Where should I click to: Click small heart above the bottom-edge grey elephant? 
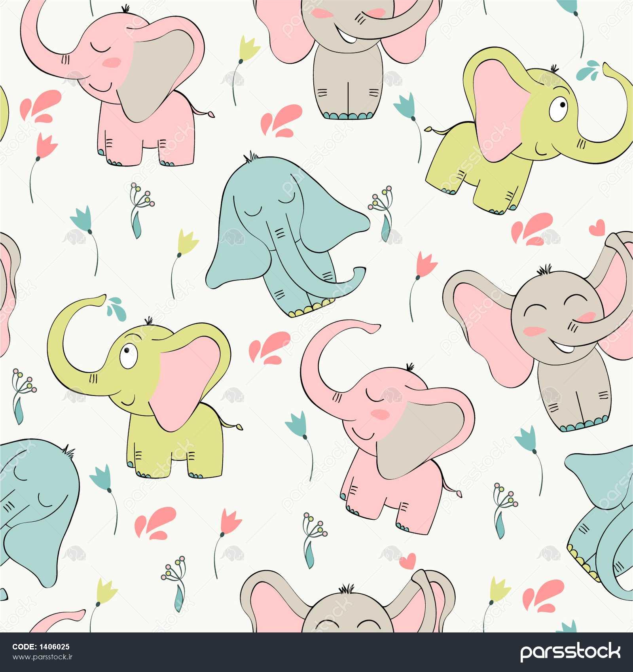pos(407,560)
